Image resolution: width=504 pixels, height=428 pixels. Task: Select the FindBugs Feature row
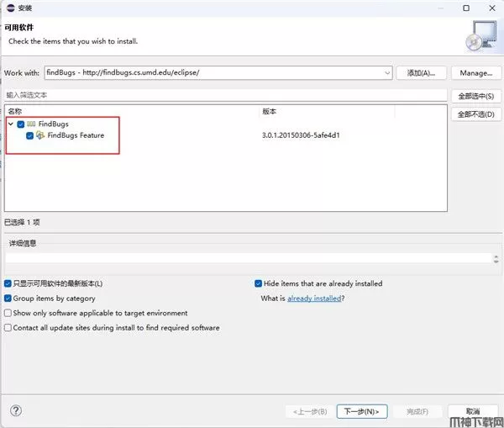point(226,135)
